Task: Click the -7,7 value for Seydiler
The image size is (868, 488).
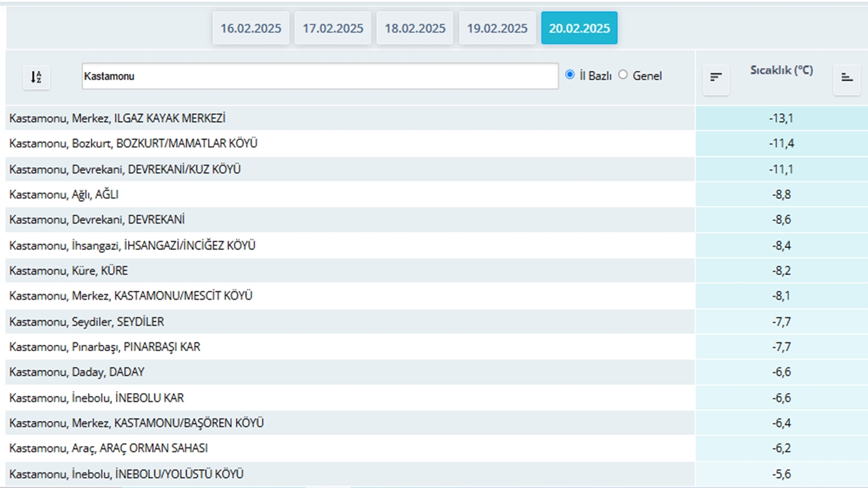Action: coord(781,321)
